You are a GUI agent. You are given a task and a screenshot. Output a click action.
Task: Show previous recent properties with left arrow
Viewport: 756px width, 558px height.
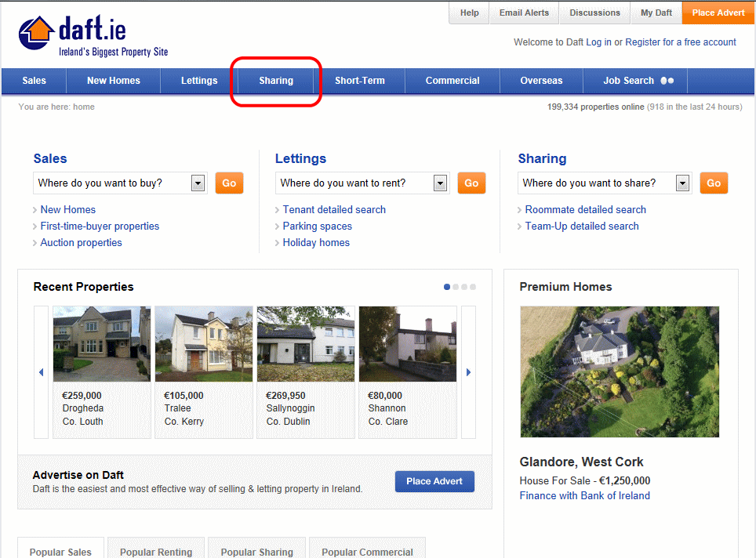click(x=41, y=372)
